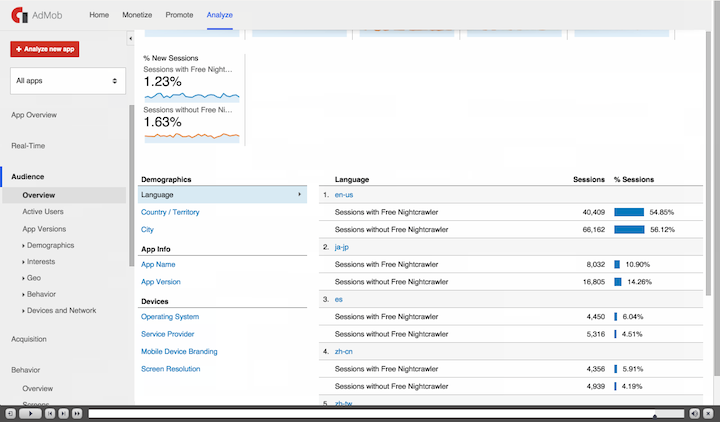This screenshot has height=422, width=720.
Task: Open the Home tab
Action: point(99,15)
